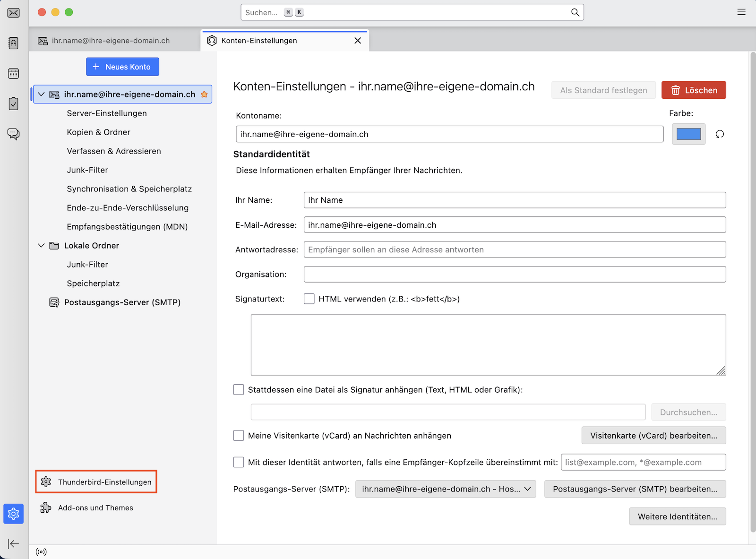The width and height of the screenshot is (756, 559).
Task: Click Weitere Identitäten button
Action: (x=678, y=516)
